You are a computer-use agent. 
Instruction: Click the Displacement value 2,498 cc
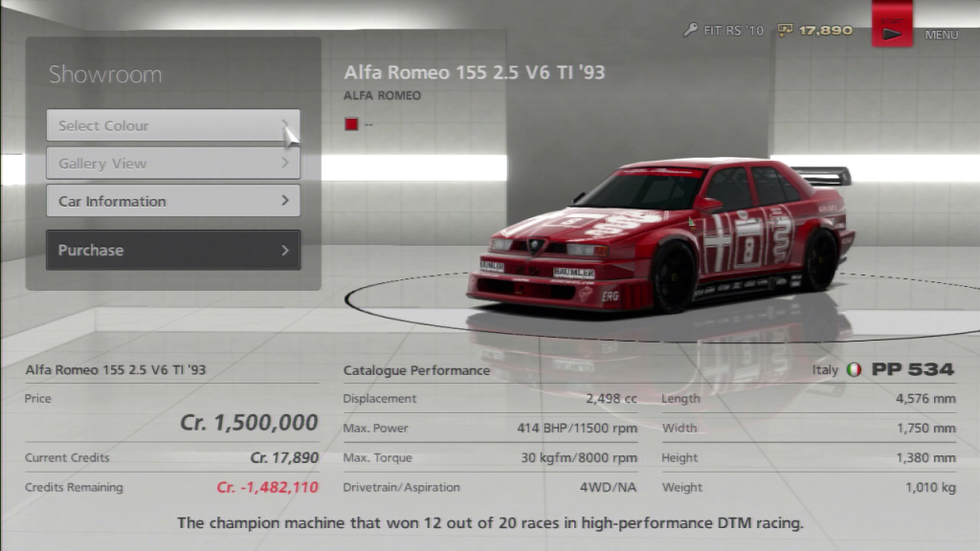612,399
